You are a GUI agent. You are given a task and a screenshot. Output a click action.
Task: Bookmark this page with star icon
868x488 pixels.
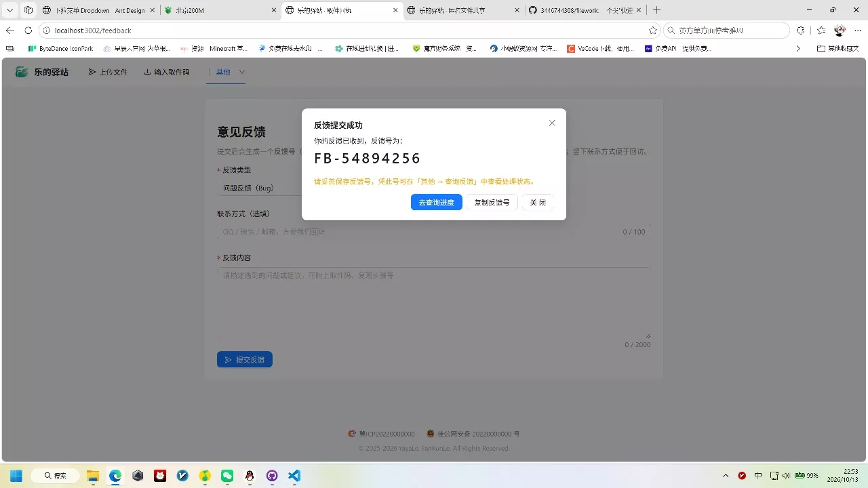pyautogui.click(x=653, y=30)
